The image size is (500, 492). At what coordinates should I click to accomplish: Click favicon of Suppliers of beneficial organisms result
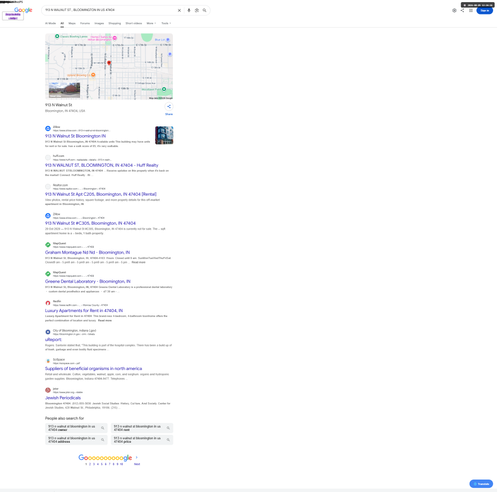click(x=48, y=361)
